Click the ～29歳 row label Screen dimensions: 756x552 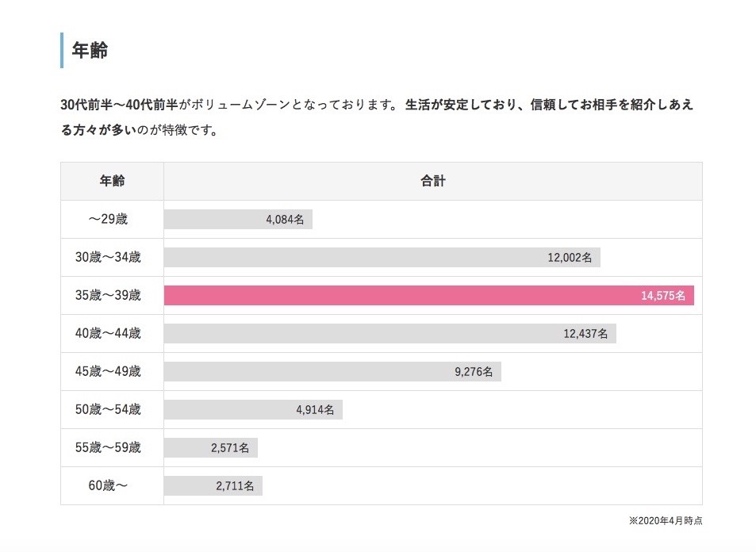(x=112, y=220)
